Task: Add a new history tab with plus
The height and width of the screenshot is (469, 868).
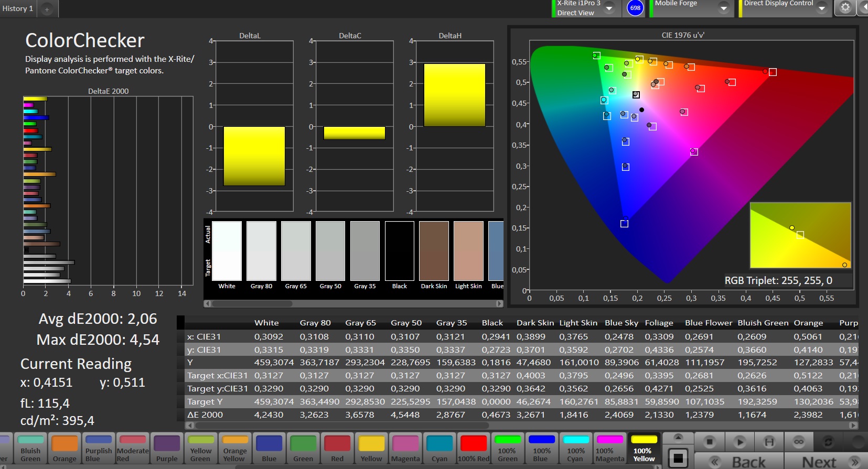Action: pos(47,9)
